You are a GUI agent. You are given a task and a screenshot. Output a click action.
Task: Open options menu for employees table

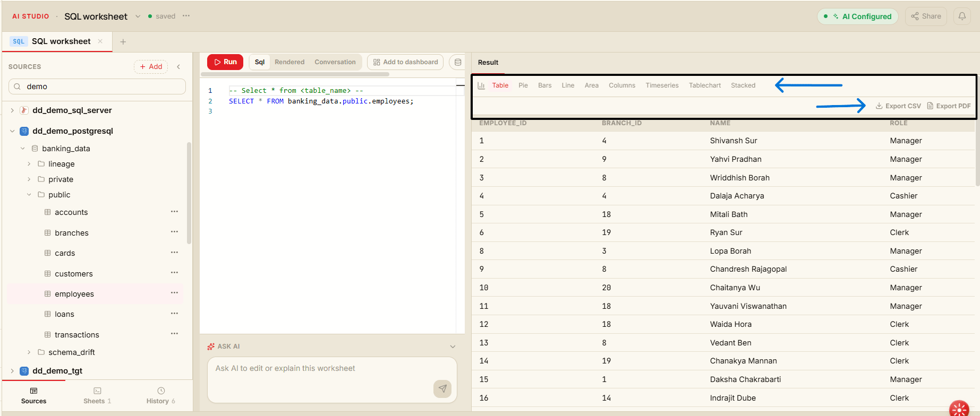174,293
